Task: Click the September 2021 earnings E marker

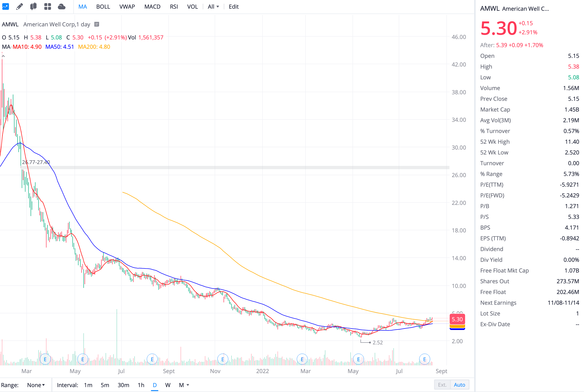Action: pyautogui.click(x=152, y=359)
